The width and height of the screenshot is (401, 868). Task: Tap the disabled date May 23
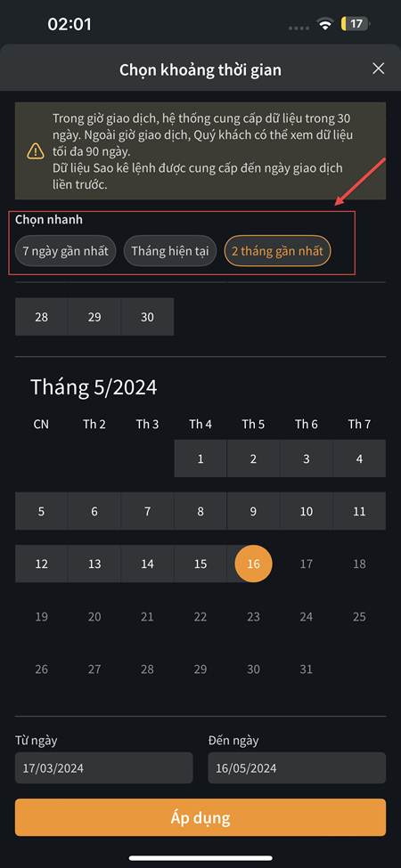[x=253, y=617]
